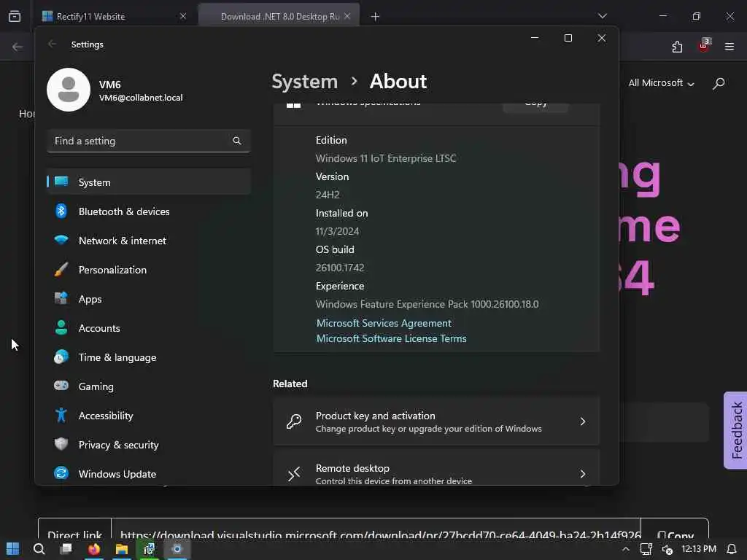The height and width of the screenshot is (560, 747).
Task: Click the muted volume tray icon
Action: 667,550
